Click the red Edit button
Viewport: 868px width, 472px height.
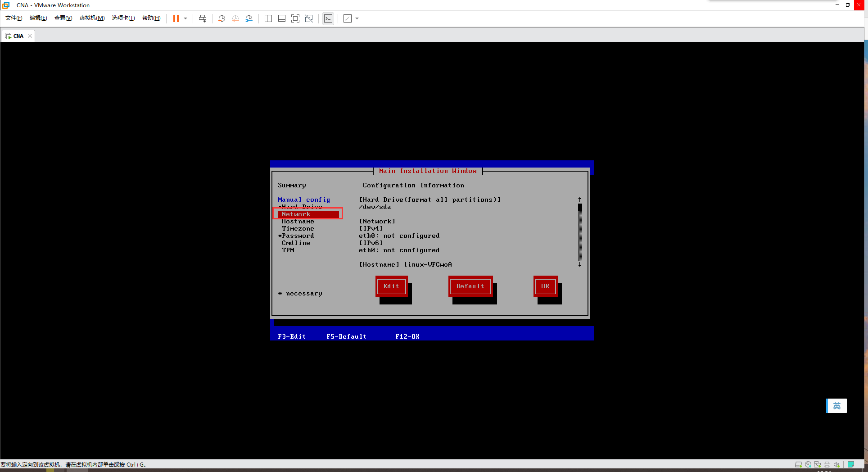click(x=391, y=286)
